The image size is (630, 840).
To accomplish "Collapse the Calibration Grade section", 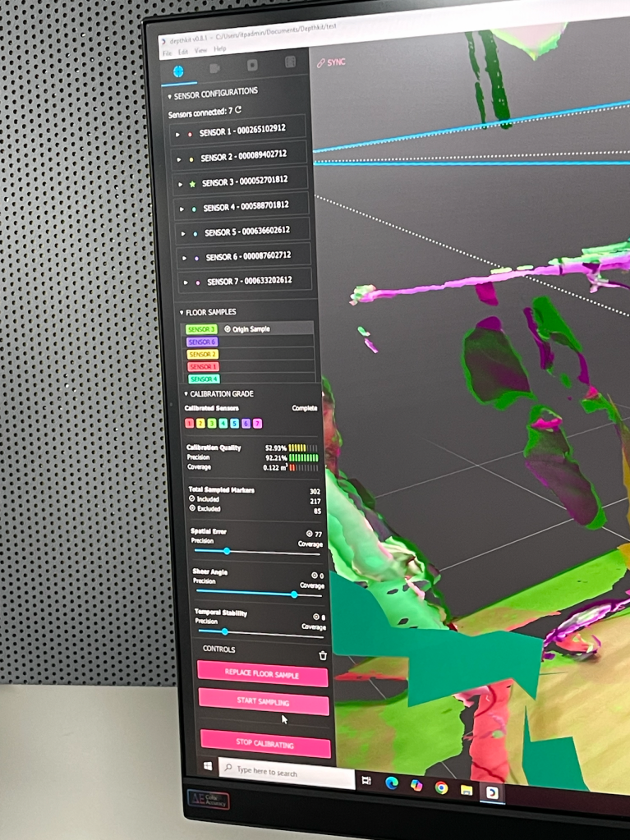I will click(x=186, y=394).
